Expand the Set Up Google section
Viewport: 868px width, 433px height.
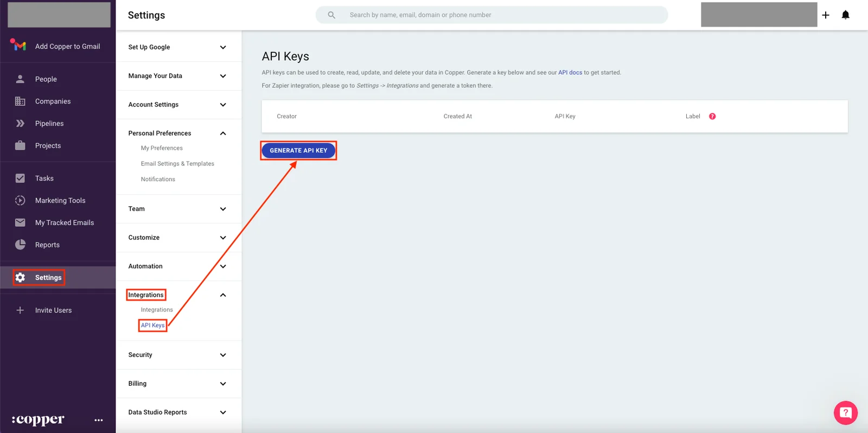click(x=178, y=47)
